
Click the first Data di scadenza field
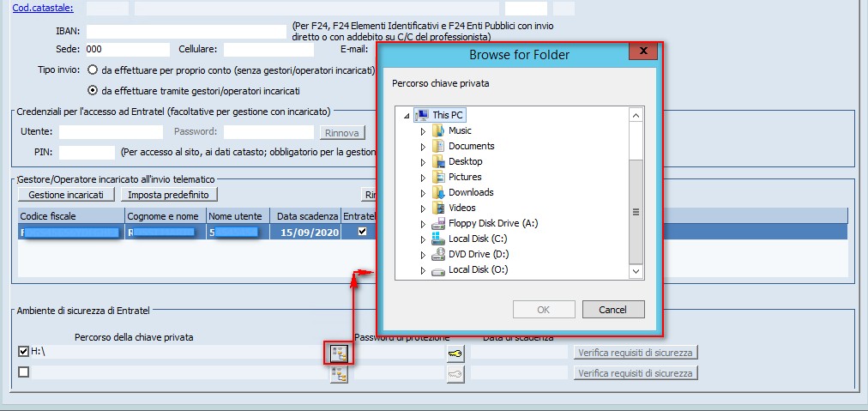[519, 353]
